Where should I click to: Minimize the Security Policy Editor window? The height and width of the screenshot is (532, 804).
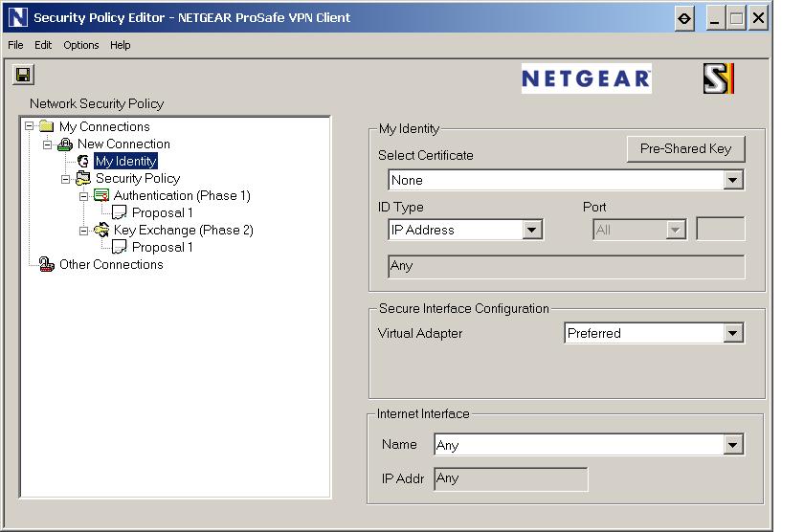click(714, 19)
